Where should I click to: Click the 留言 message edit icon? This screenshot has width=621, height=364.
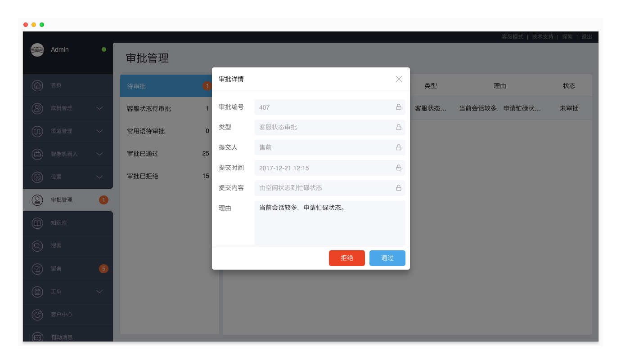pyautogui.click(x=37, y=269)
